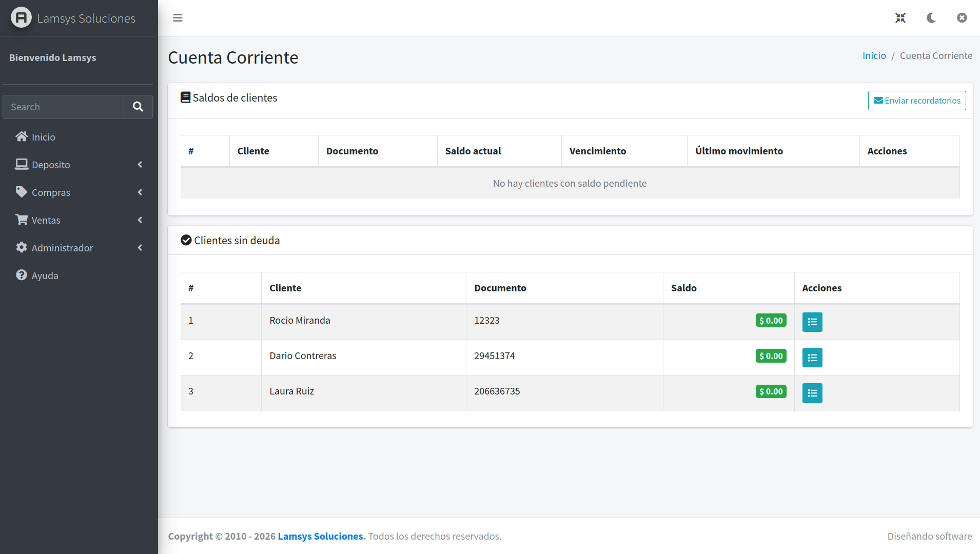Click the check icon beside Clientes sin deuda
This screenshot has height=554, width=980.
(x=186, y=240)
